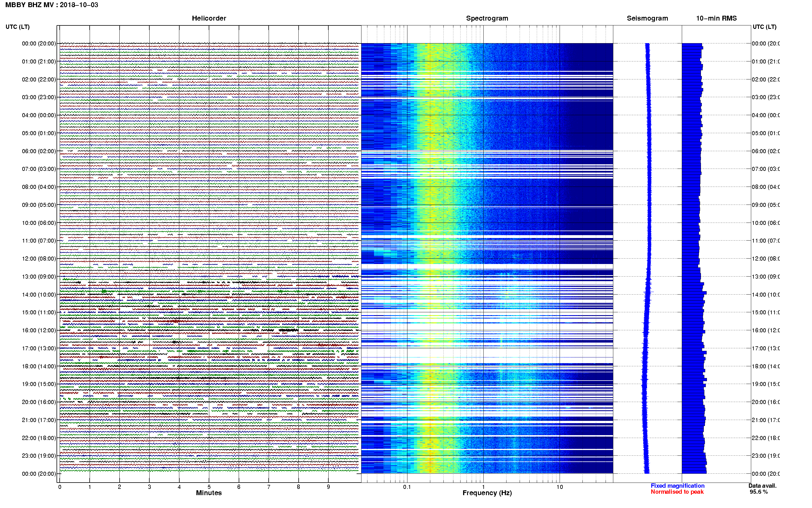Click the left time label '17:00 (13:00)'
Image resolution: width=812 pixels, height=508 pixels.
tap(39, 348)
